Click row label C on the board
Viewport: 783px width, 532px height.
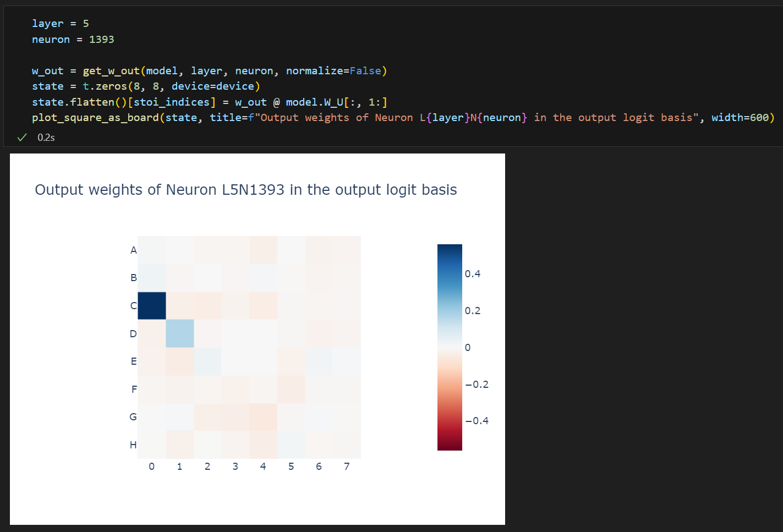133,306
